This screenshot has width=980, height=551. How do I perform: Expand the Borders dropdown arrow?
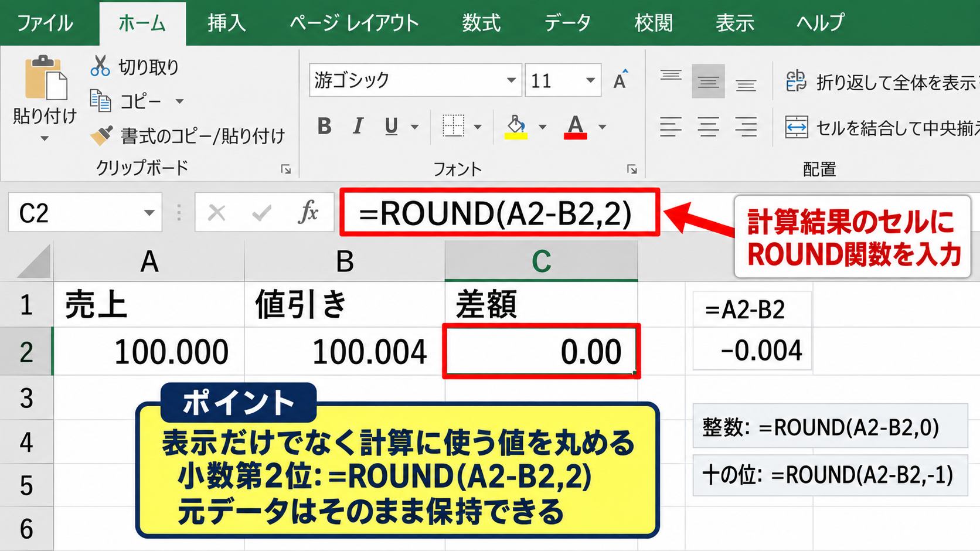tap(478, 127)
